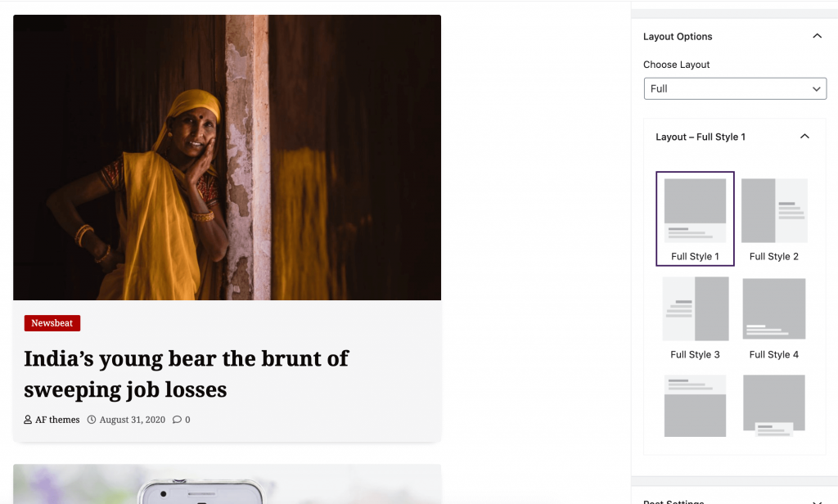Open the Choose Layout dropdown showing Full
Screen dimensions: 838x504
[x=735, y=88]
